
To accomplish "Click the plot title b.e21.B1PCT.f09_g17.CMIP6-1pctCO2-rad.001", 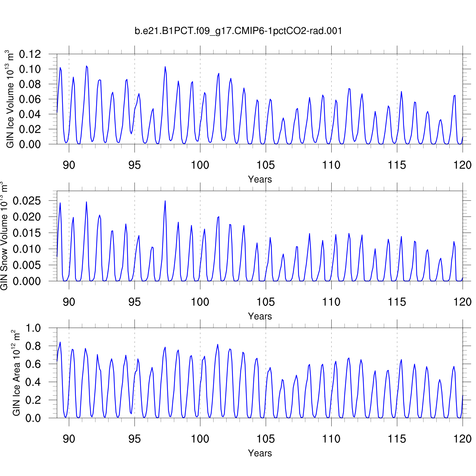I will pyautogui.click(x=238, y=31).
